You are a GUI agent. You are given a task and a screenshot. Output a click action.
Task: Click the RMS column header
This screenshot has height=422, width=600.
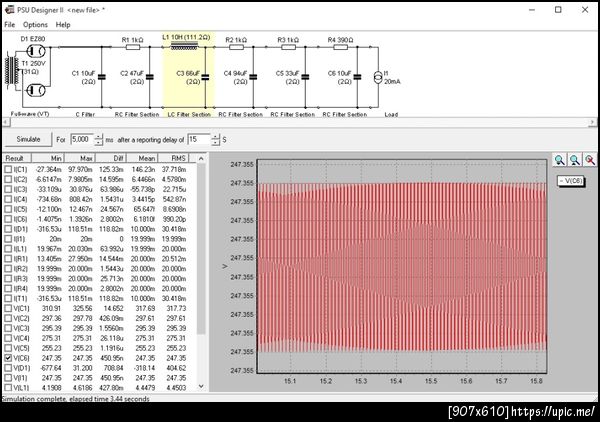[173, 158]
